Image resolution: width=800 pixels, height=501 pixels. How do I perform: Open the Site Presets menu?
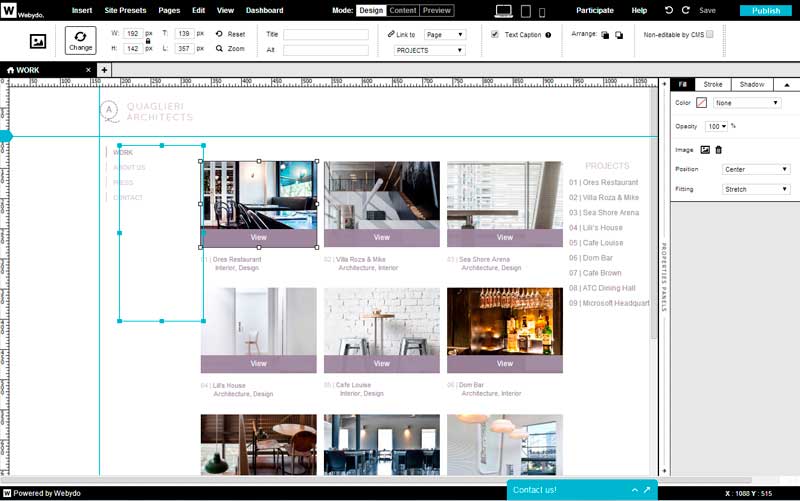tap(125, 10)
